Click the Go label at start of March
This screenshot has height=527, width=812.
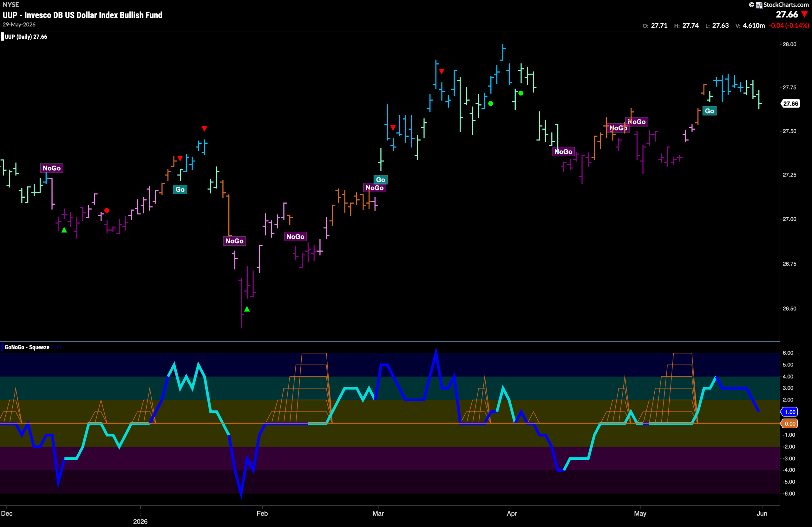[380, 180]
